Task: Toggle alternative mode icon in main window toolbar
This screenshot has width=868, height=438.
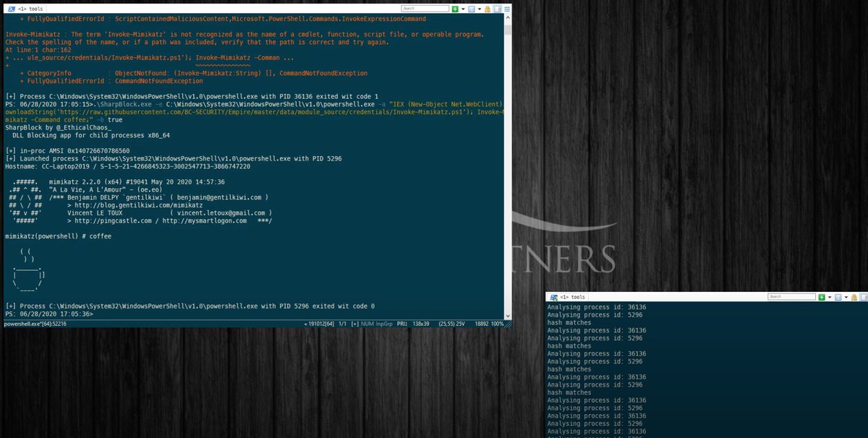Action: click(497, 9)
